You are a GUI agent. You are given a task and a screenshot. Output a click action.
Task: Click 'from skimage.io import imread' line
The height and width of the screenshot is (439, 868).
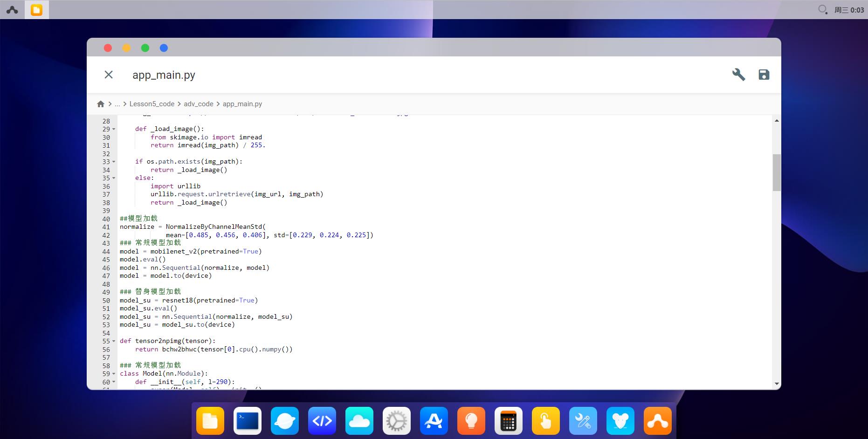click(x=206, y=137)
